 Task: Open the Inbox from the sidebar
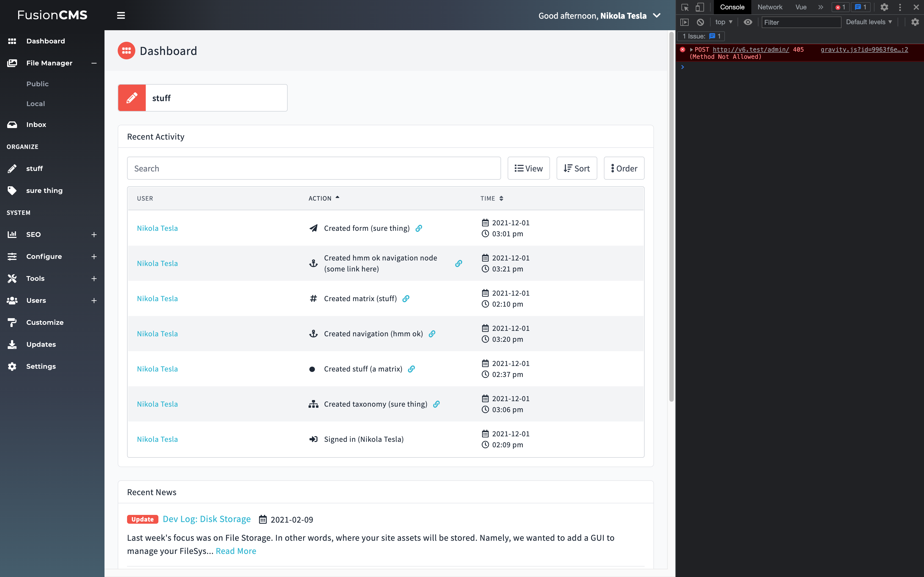click(36, 124)
